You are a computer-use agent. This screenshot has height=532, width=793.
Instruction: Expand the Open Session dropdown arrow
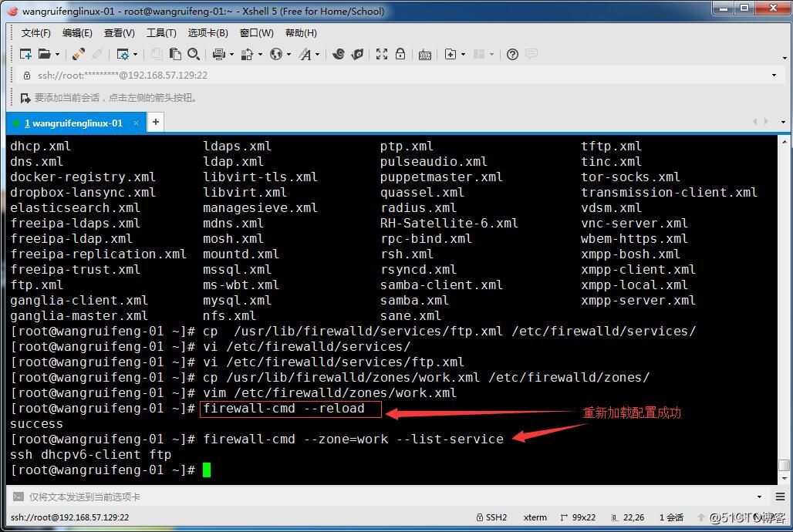[57, 54]
